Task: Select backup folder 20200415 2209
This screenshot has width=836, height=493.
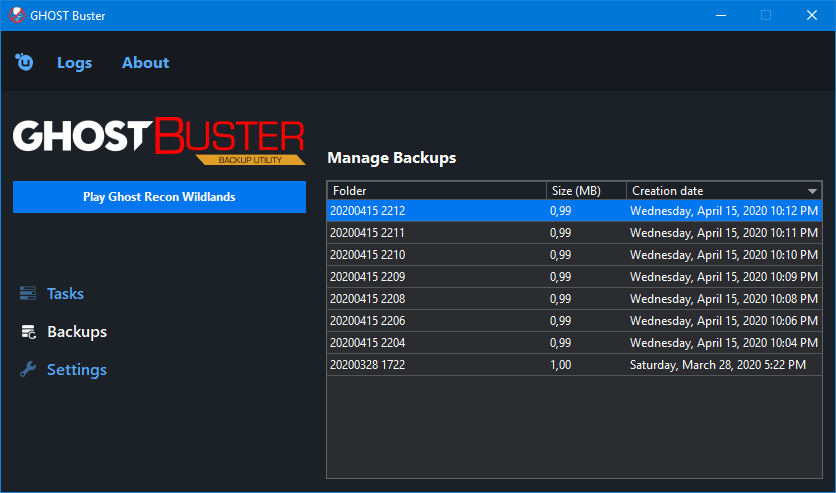Action: [x=367, y=277]
